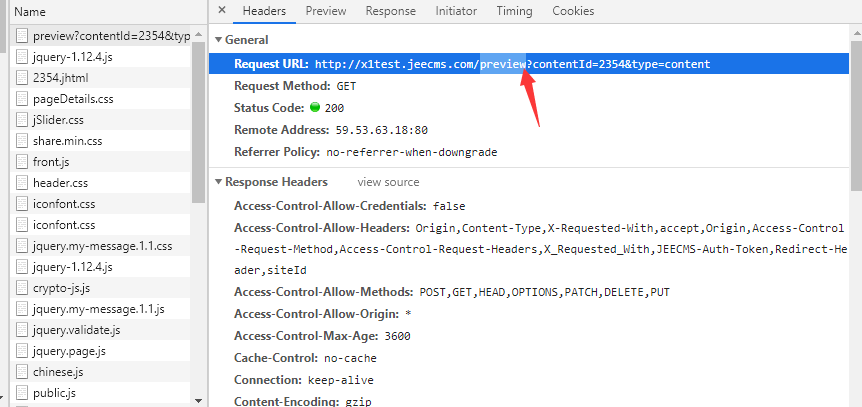Close the request details panel
862x407 pixels.
click(x=221, y=11)
